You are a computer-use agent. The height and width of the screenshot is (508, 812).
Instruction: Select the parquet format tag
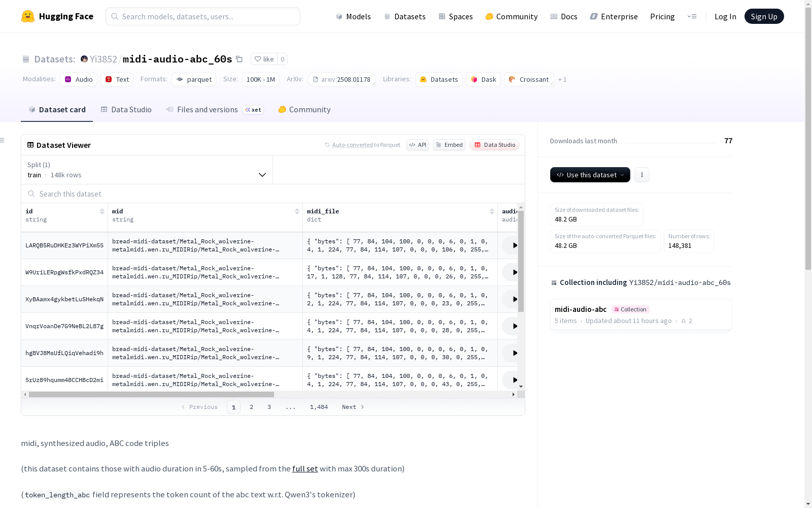194,79
